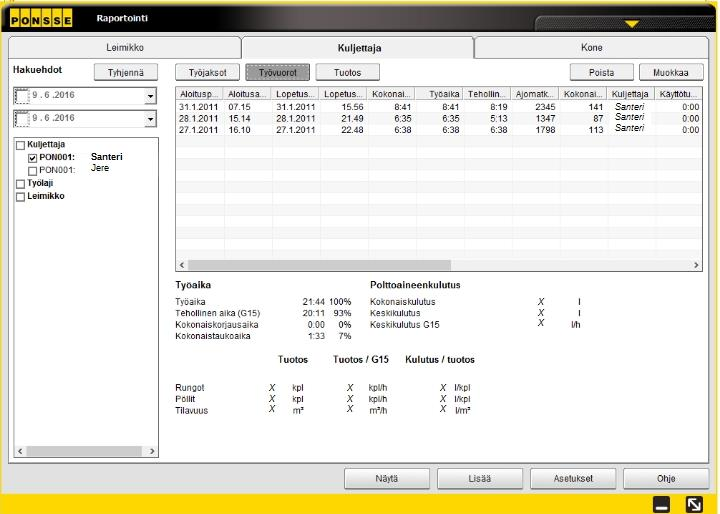Viewport: 720px width, 514px height.
Task: Click the Lisää button
Action: (x=480, y=479)
